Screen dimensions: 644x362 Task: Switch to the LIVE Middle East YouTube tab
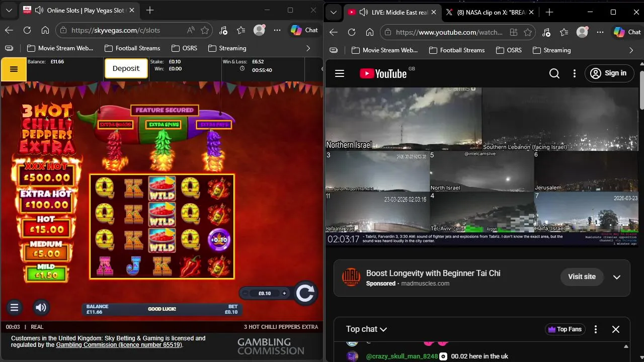[x=392, y=12]
